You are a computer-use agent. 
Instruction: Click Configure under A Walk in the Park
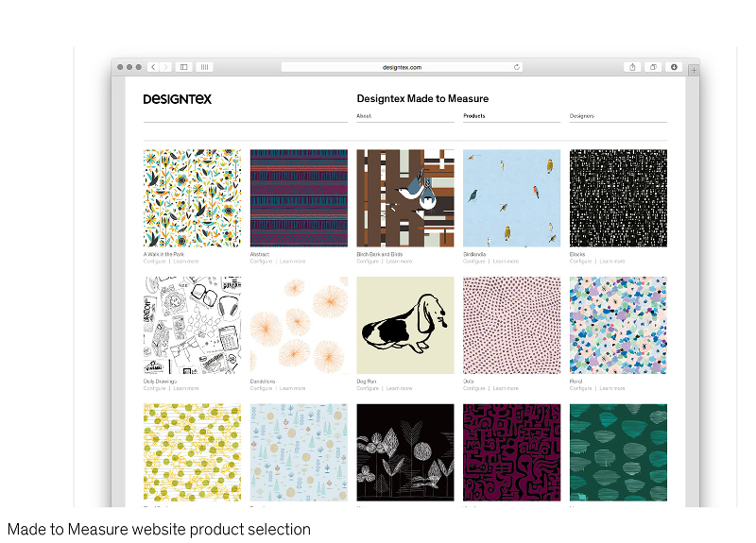click(x=154, y=262)
